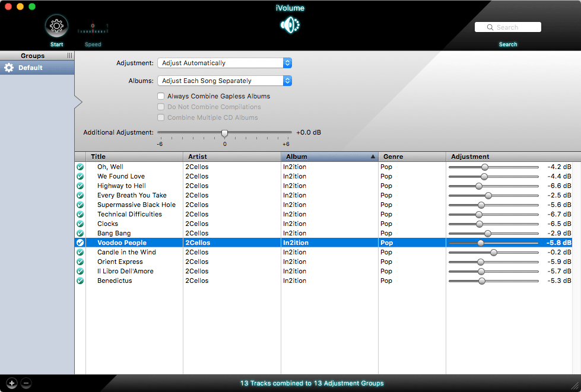581x392 pixels.
Task: Click the sort arrow on the Album column header
Action: [372, 157]
